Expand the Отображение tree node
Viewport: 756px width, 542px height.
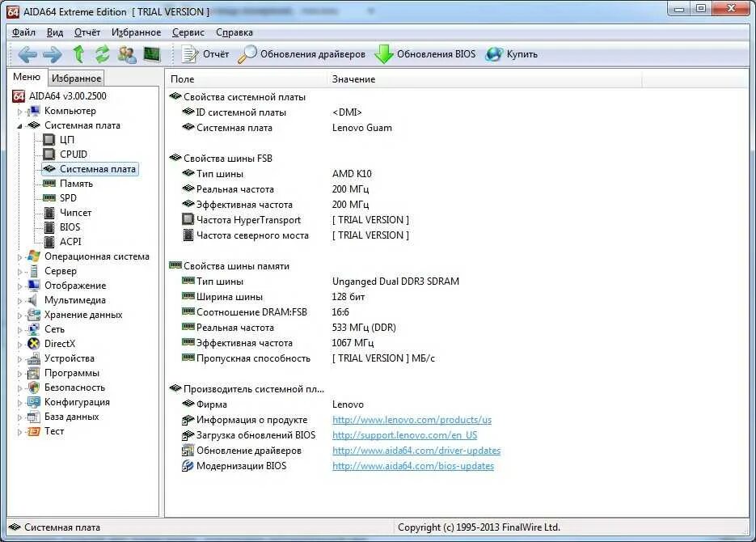click(x=19, y=286)
